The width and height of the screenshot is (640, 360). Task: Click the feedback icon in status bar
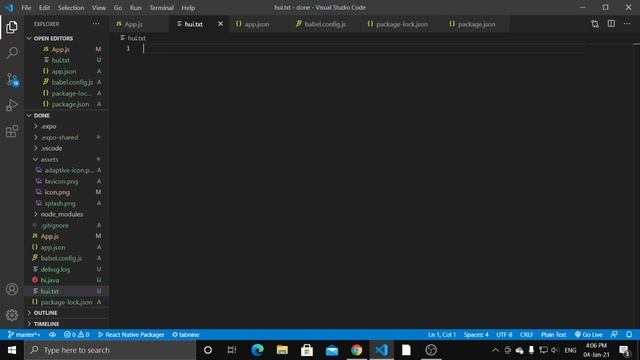614,335
